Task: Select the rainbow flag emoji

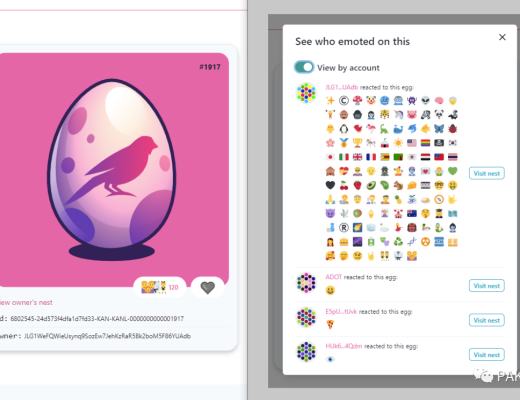Action: tap(425, 143)
